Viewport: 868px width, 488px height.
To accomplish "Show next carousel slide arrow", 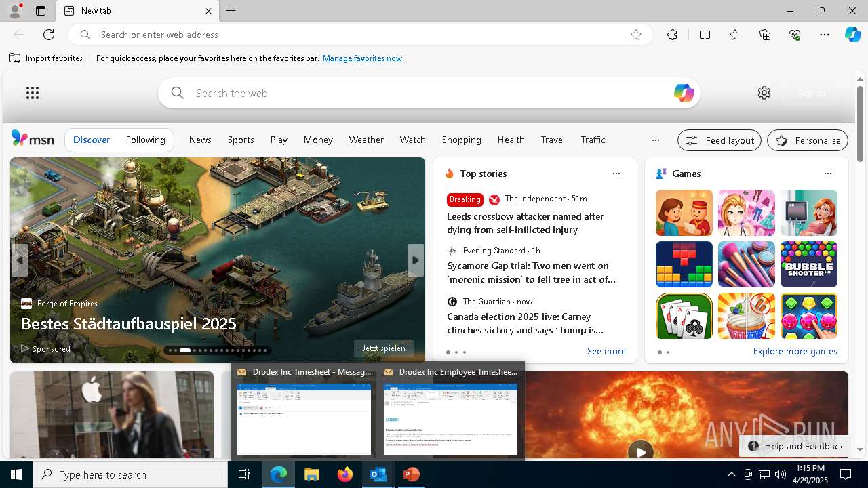I will [x=416, y=260].
